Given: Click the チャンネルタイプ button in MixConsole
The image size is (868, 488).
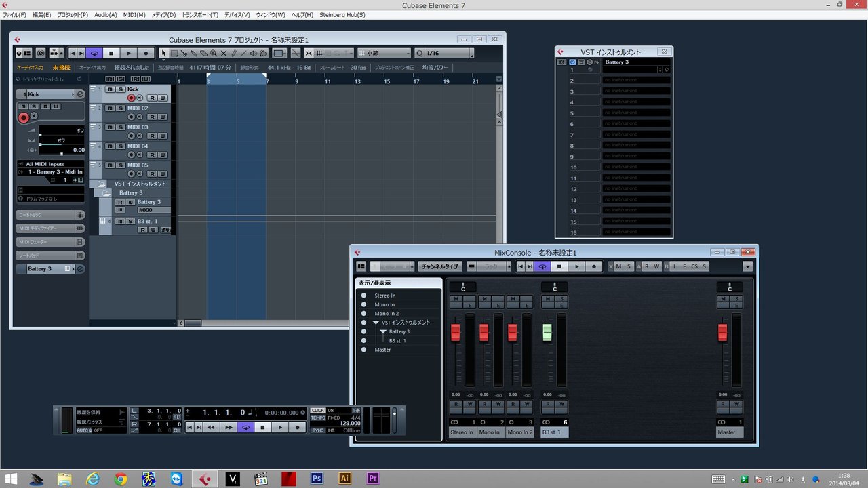Looking at the screenshot, I should pyautogui.click(x=439, y=266).
